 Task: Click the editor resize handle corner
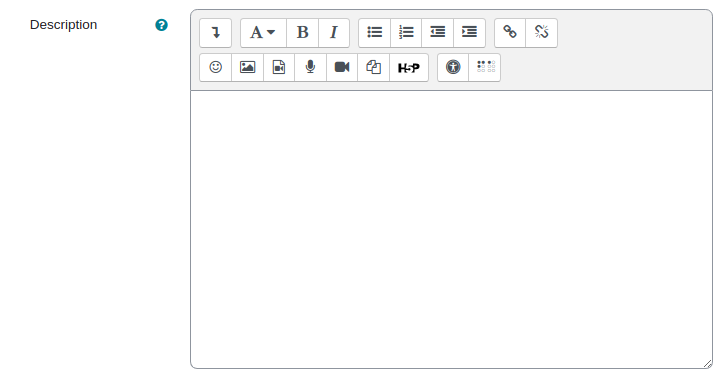point(708,364)
